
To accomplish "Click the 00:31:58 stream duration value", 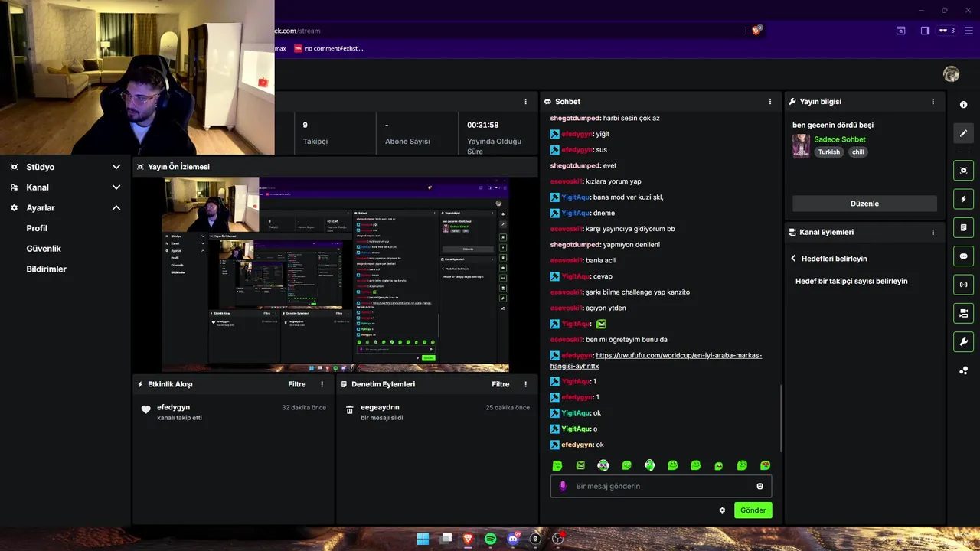I will click(482, 125).
